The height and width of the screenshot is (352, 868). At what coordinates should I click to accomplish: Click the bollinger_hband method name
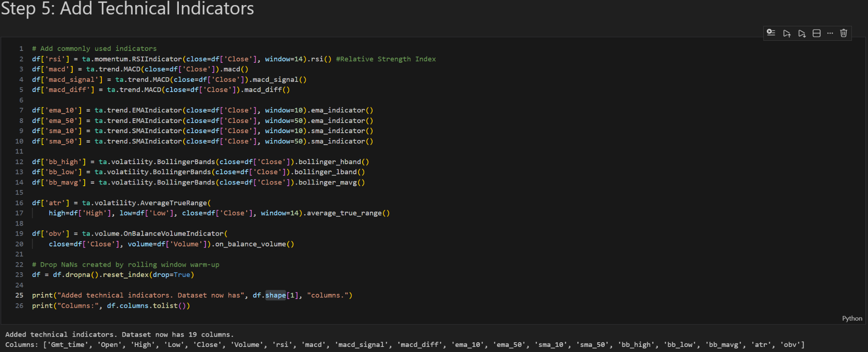[x=329, y=162]
